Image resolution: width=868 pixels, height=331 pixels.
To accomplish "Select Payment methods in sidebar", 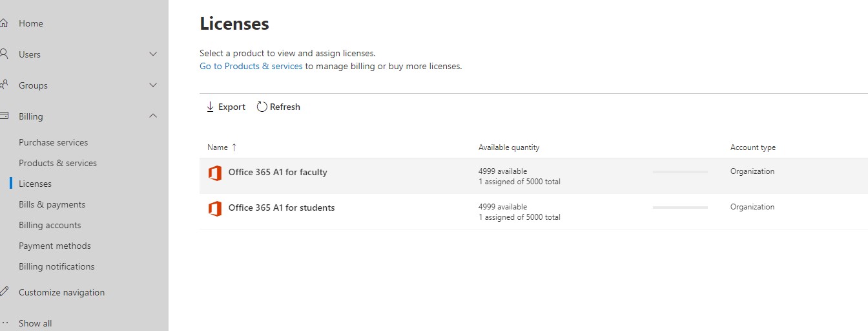I will [x=55, y=246].
